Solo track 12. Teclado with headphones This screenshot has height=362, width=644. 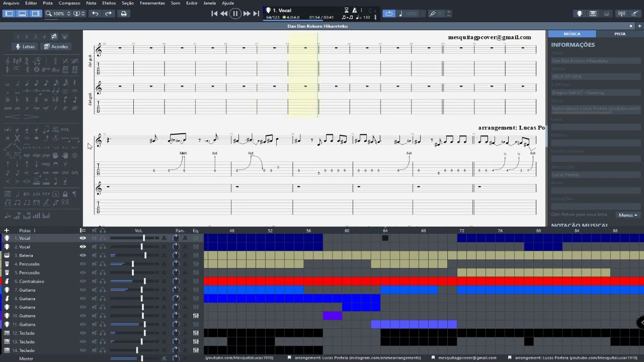coord(103,333)
